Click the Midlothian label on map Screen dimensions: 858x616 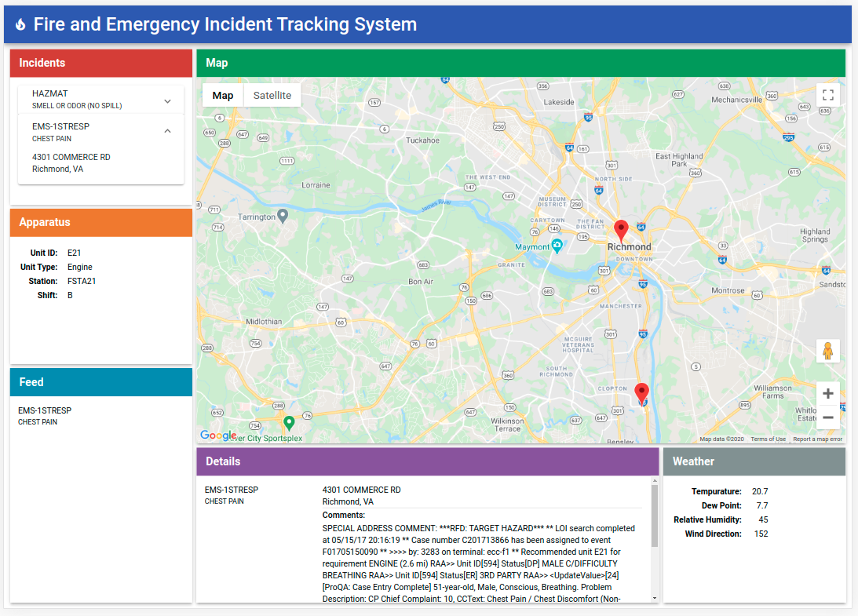coord(264,322)
